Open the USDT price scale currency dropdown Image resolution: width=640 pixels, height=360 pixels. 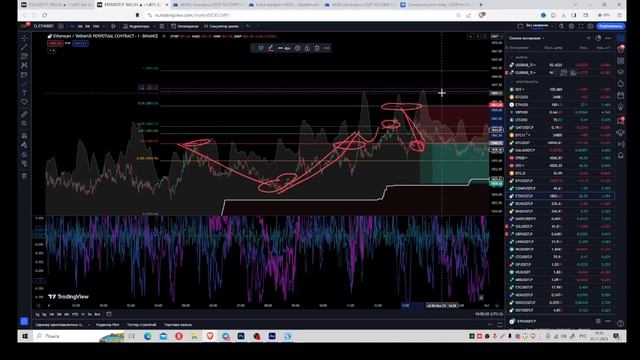tap(496, 37)
